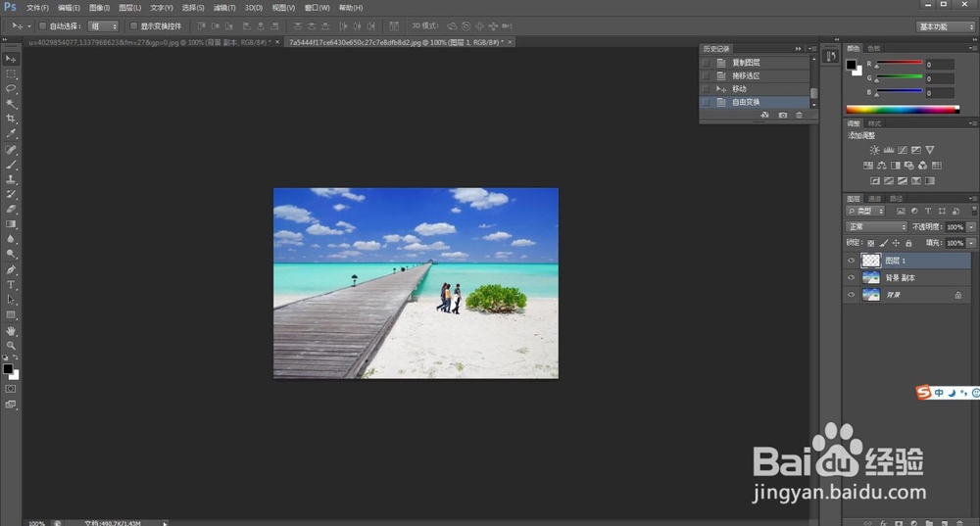The image size is (980, 526).
Task: Select the History Brush tool
Action: (x=11, y=195)
